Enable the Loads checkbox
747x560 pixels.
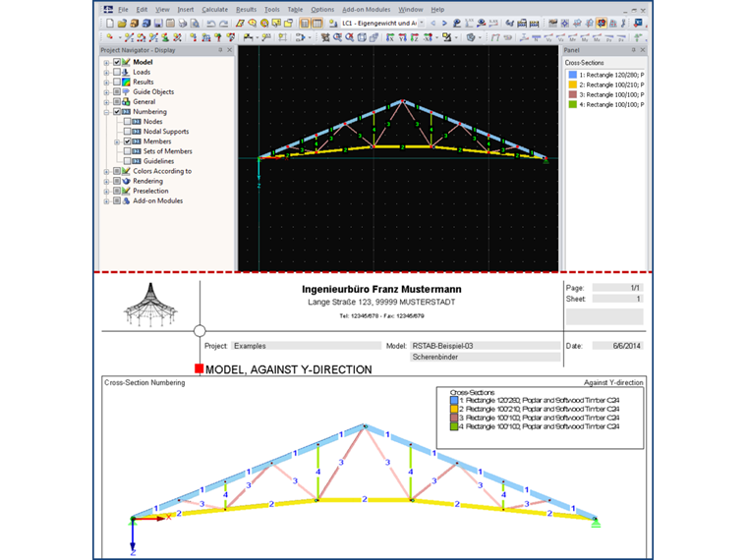click(117, 72)
